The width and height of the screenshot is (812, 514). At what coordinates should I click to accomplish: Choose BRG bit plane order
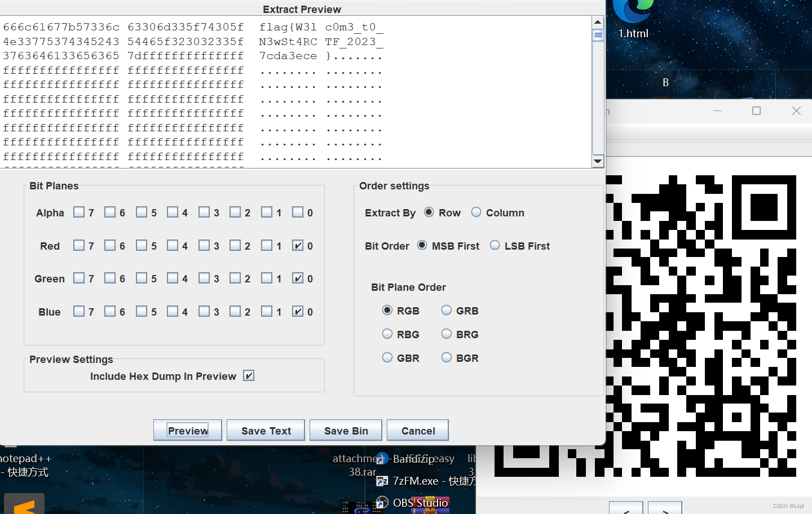[447, 334]
